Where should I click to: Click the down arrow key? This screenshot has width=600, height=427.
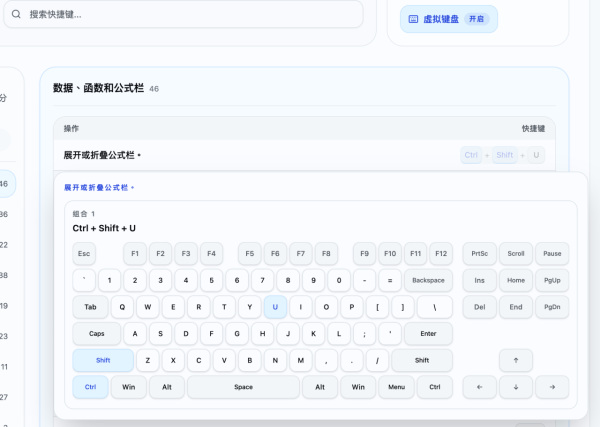click(x=516, y=387)
